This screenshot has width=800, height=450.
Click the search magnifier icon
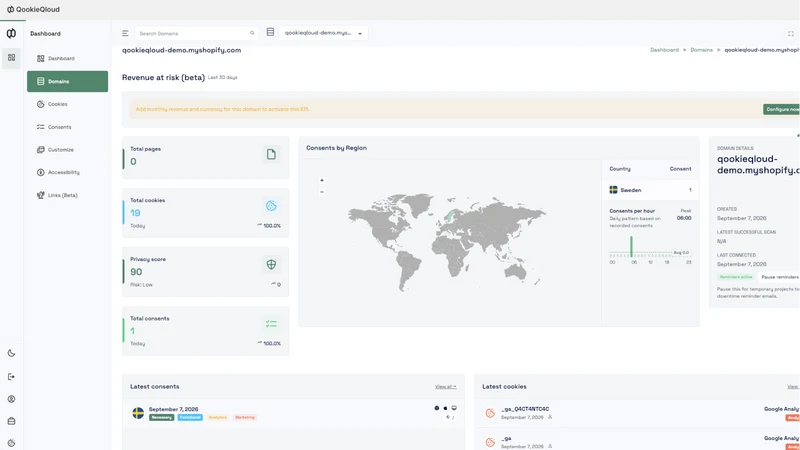click(x=252, y=33)
